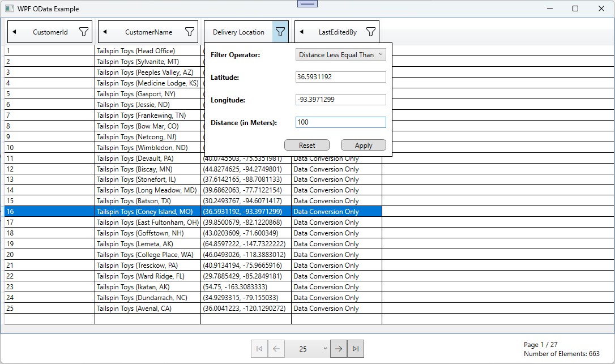Click location cell (64.8597222, -147.7322222)

tap(246, 244)
